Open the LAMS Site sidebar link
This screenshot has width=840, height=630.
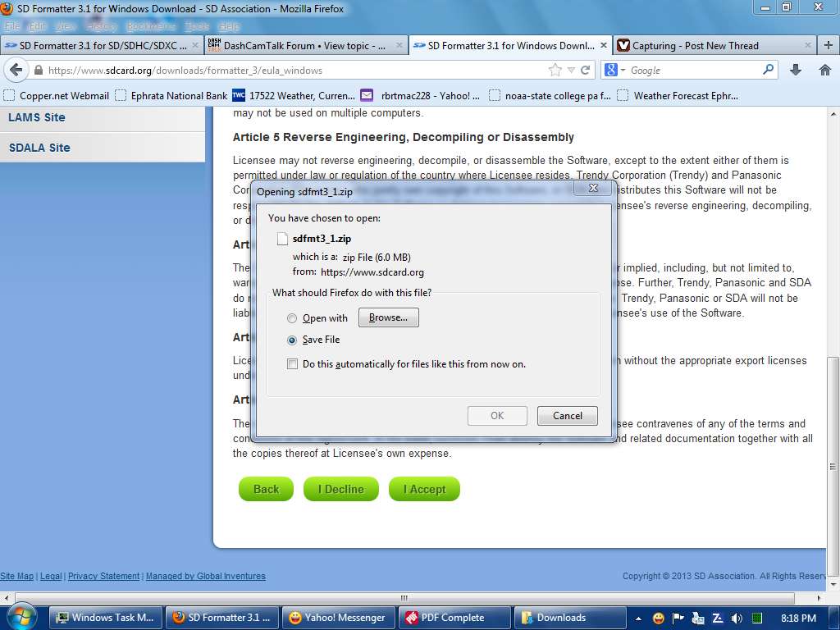pyautogui.click(x=36, y=117)
